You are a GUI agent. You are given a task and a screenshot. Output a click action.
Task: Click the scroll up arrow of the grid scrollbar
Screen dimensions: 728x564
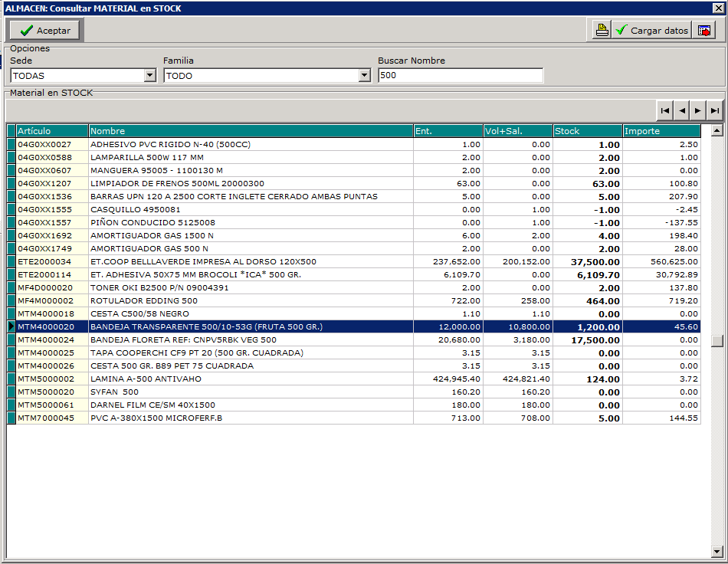(x=717, y=131)
